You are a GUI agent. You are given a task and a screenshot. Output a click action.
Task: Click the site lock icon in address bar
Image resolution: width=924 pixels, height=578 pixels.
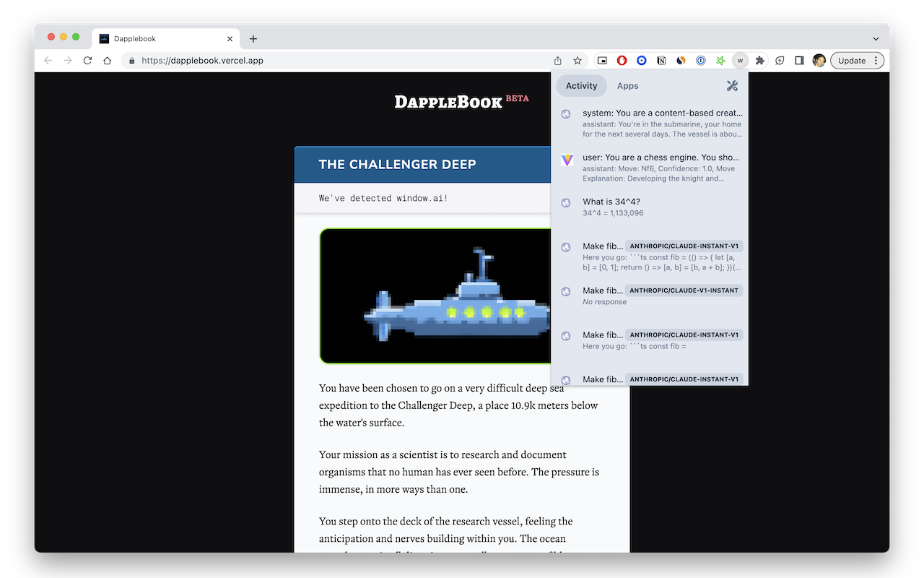pyautogui.click(x=131, y=61)
